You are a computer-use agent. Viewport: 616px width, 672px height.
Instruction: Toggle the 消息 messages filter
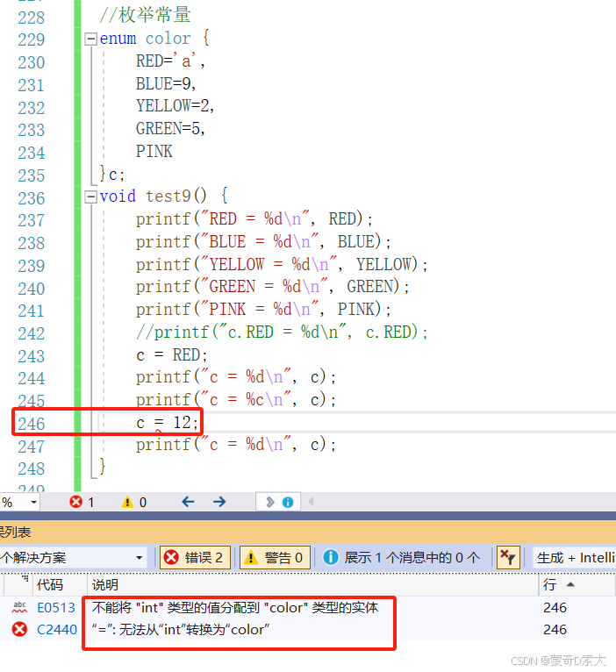[x=402, y=558]
